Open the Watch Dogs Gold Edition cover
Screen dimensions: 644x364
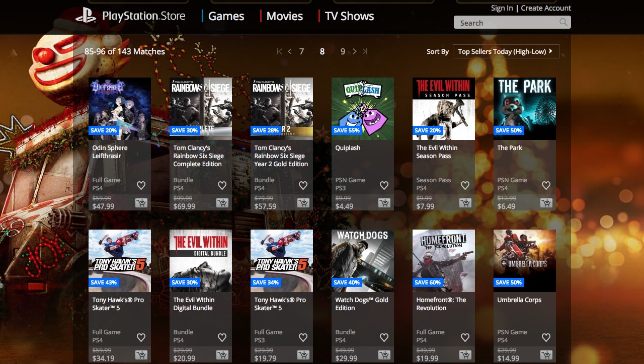[x=363, y=261]
